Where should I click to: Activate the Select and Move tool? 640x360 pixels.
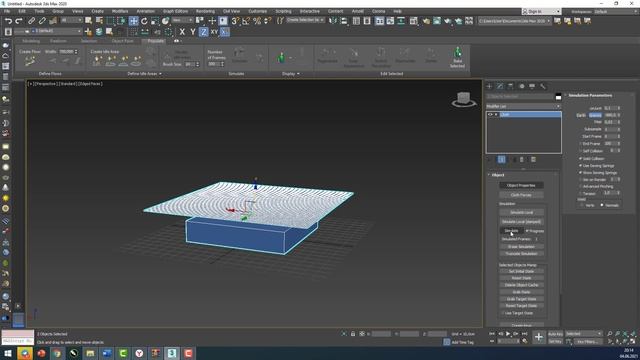(133, 21)
